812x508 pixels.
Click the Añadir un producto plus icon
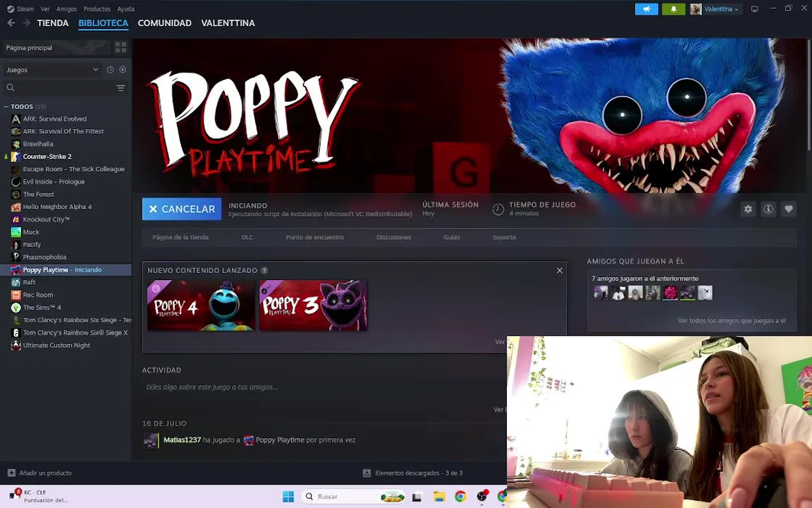[x=11, y=473]
